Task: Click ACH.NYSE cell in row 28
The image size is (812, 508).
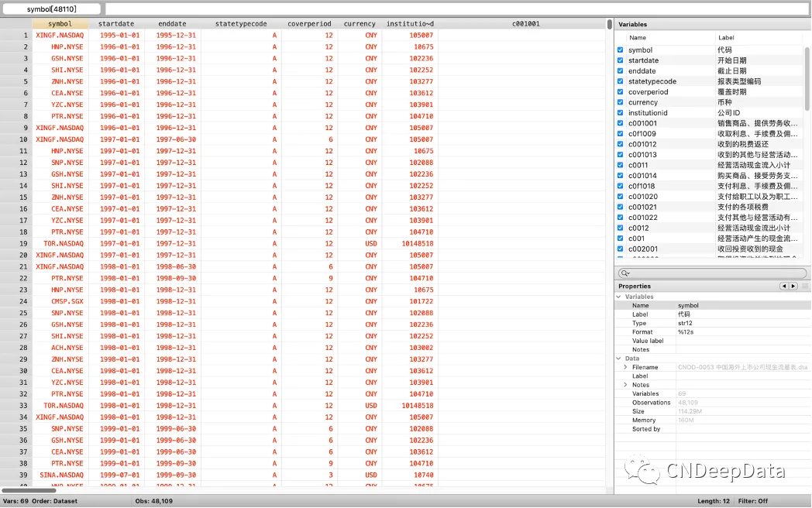Action: (60, 348)
